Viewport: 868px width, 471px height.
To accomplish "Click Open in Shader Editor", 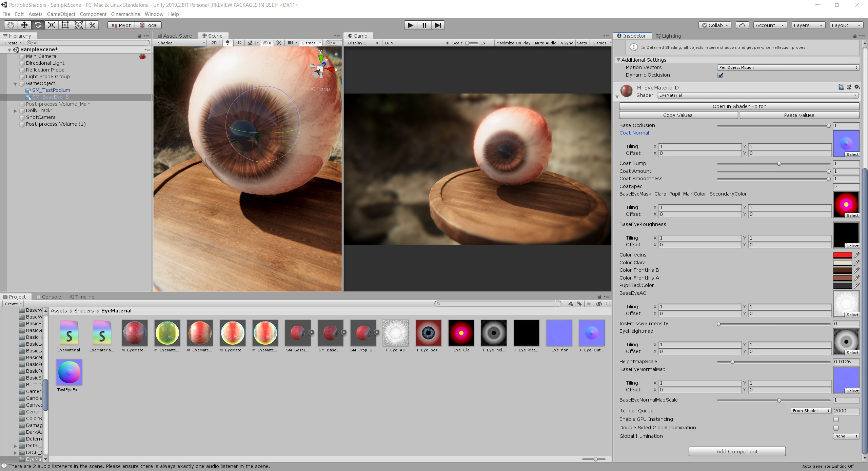I will (x=738, y=106).
